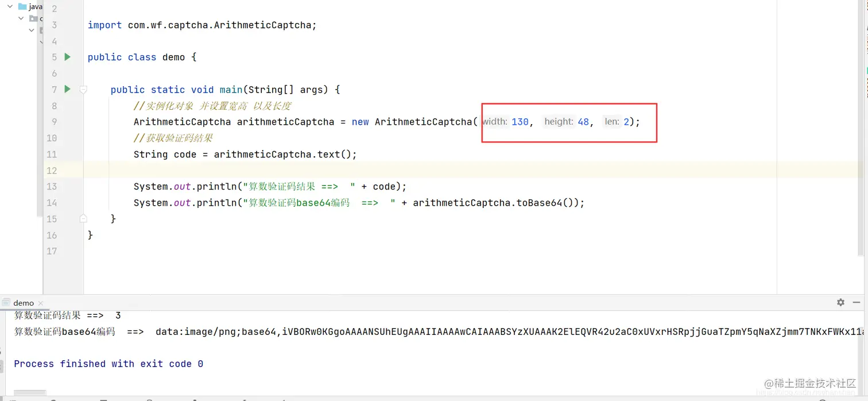
Task: Click the value 130 in constructor call
Action: (520, 122)
